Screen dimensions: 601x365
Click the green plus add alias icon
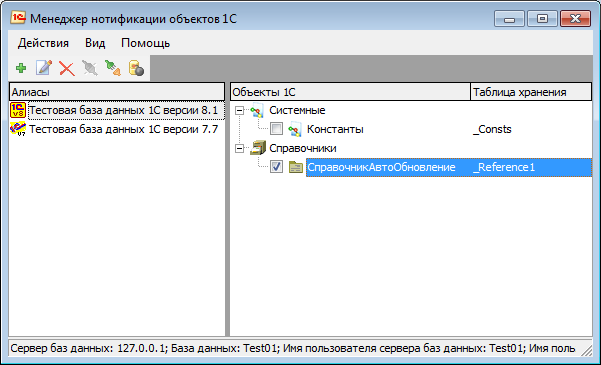coord(21,68)
